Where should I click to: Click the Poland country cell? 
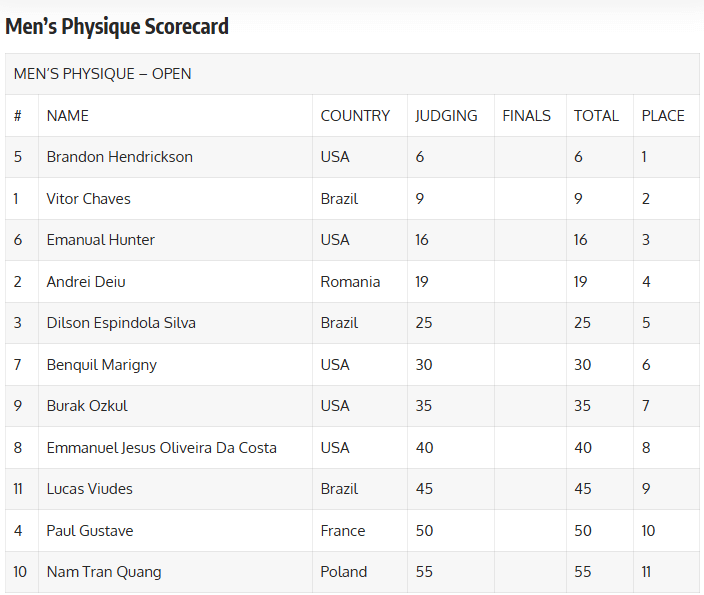point(344,572)
